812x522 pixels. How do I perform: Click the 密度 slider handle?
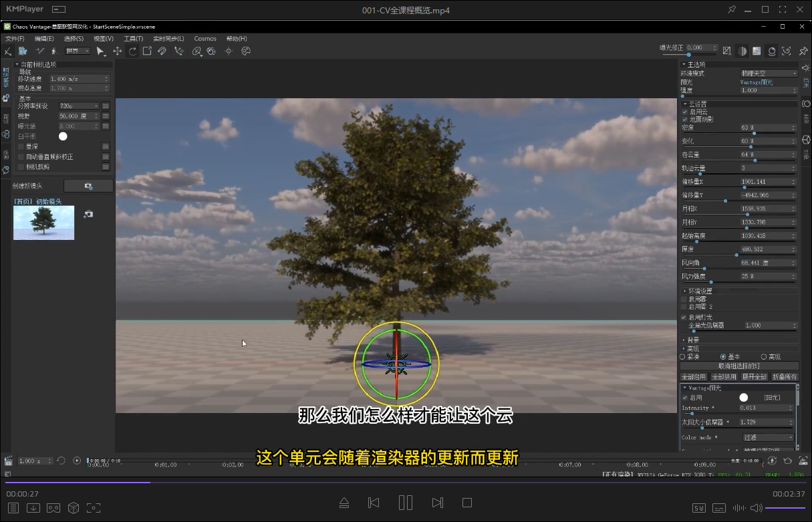pyautogui.click(x=754, y=134)
